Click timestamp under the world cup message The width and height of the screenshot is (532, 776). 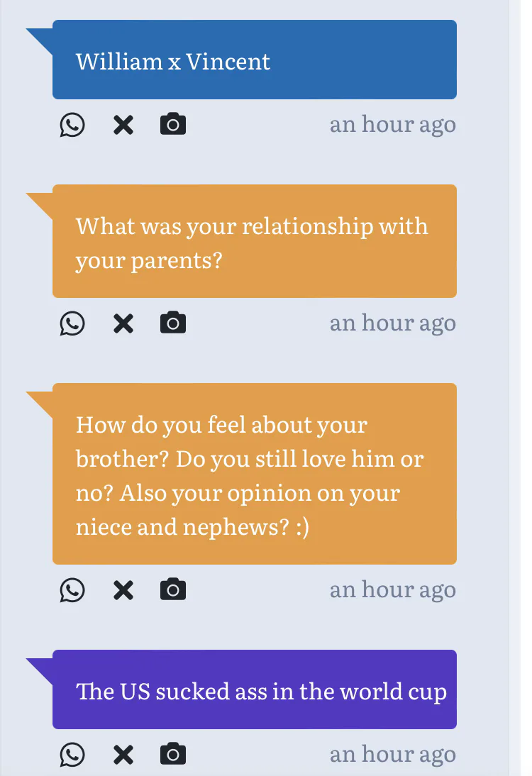pos(392,755)
